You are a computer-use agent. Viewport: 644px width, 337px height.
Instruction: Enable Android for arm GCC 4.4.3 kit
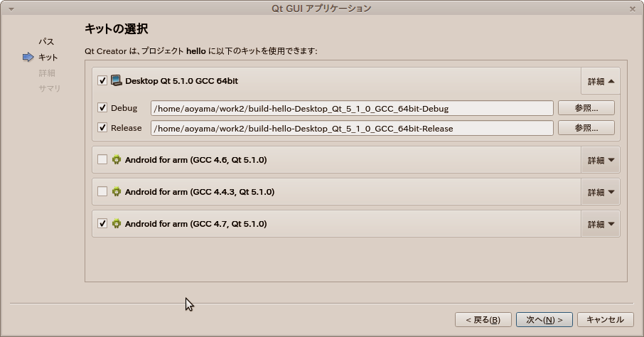[x=102, y=191]
